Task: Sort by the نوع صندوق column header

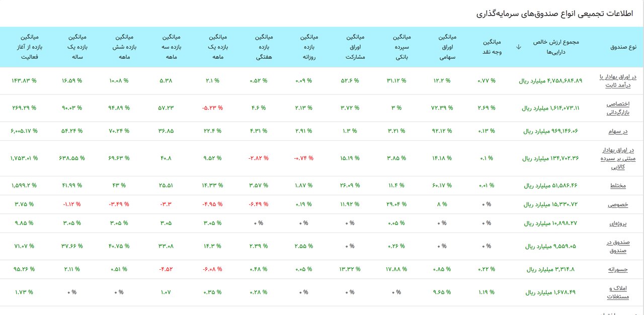Action: coord(623,47)
